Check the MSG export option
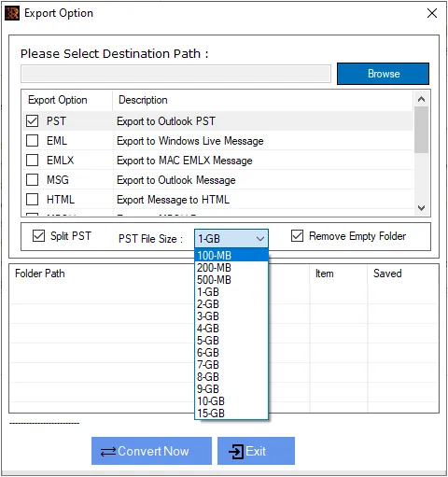Viewport: 448px width, 477px height. tap(33, 180)
